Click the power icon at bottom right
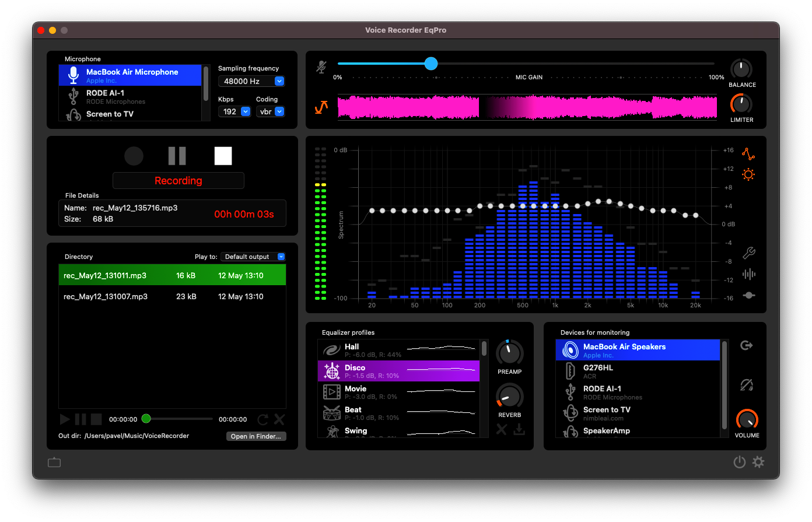This screenshot has height=522, width=812. click(x=739, y=462)
